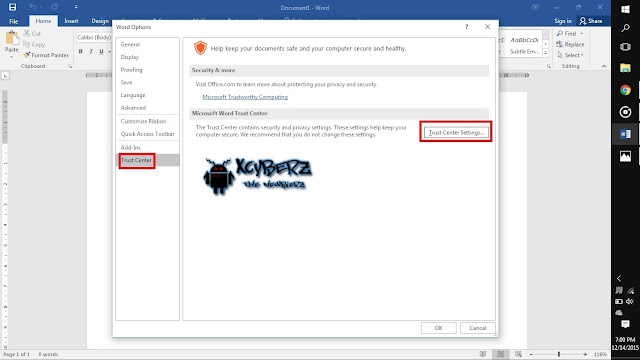The width and height of the screenshot is (640, 360).
Task: Click the 116% zoom level
Action: [x=600, y=354]
